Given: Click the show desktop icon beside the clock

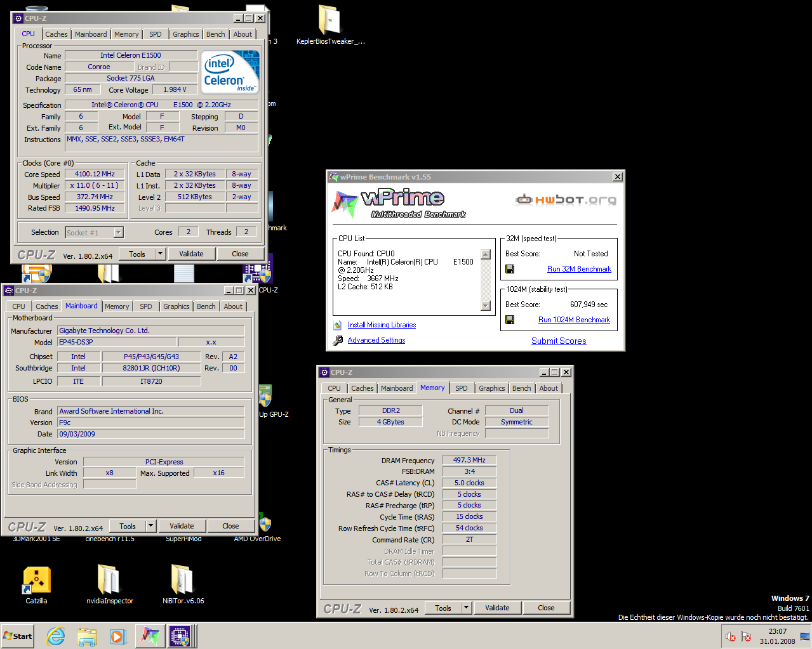Looking at the screenshot, I should [x=805, y=636].
